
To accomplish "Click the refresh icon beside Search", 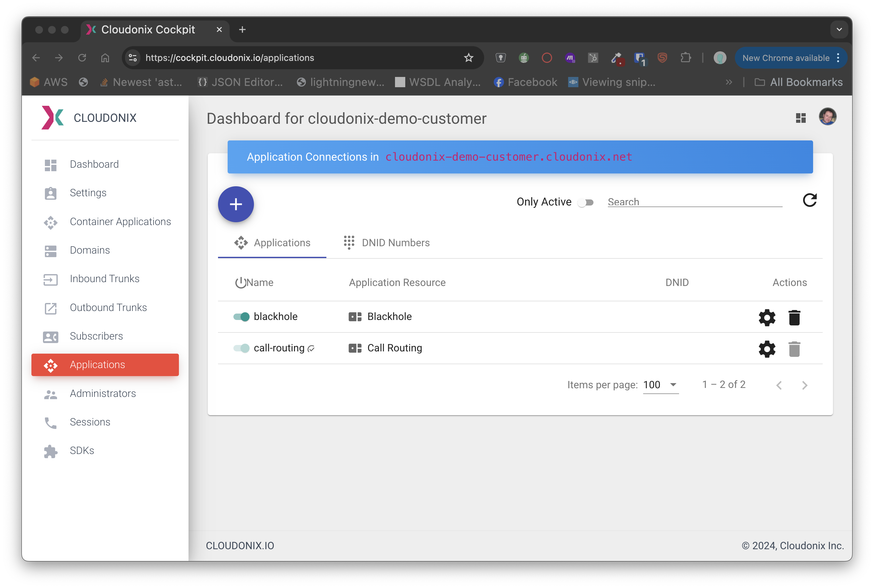I will click(x=810, y=201).
